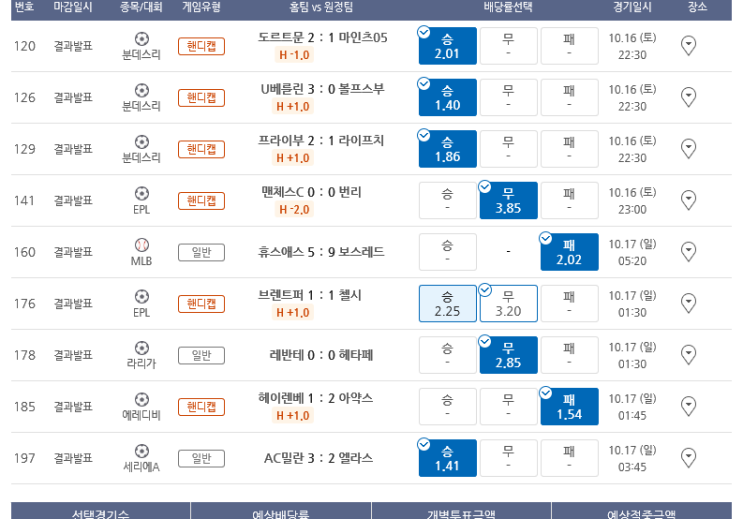743x519 pixels.
Task: Click location pin for match 160
Action: (688, 252)
